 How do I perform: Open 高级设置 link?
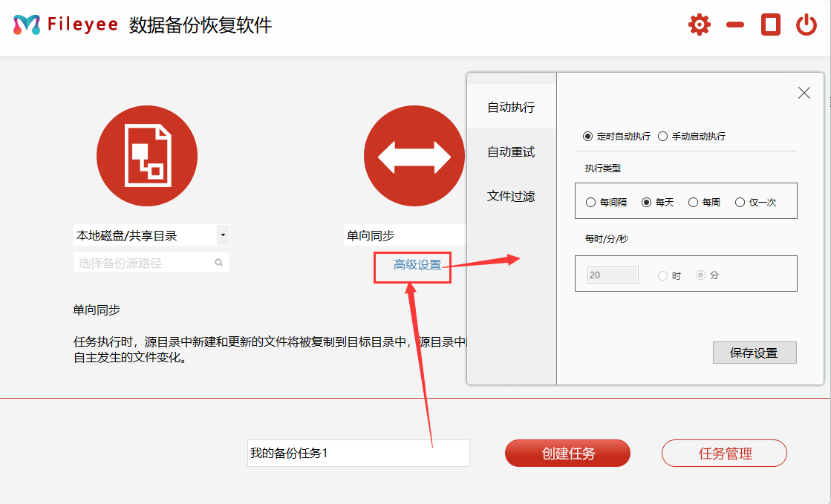pyautogui.click(x=417, y=265)
